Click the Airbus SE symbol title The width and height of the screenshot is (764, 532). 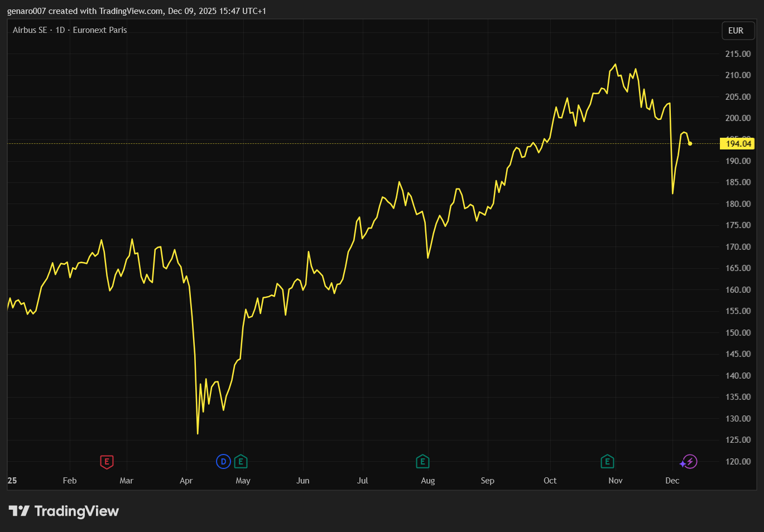(30, 30)
